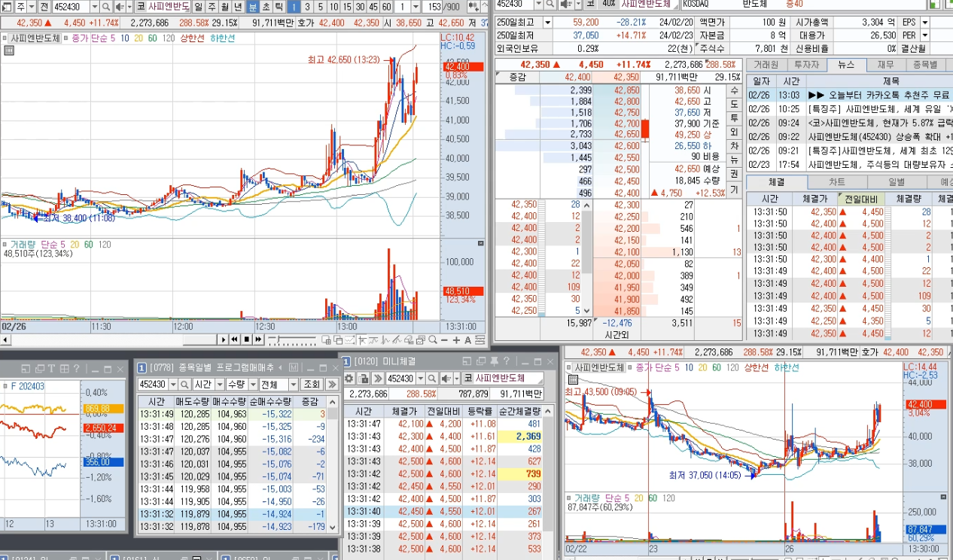This screenshot has width=953, height=560.
Task: Click the help ? icon in the 미니체결 title bar
Action: pyautogui.click(x=507, y=361)
